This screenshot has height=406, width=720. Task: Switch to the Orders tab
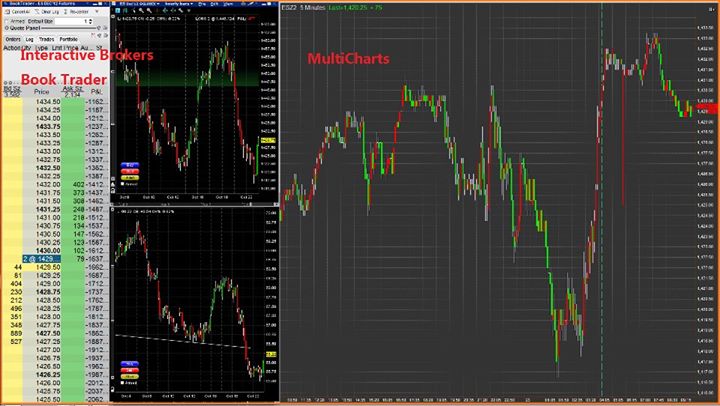point(13,39)
